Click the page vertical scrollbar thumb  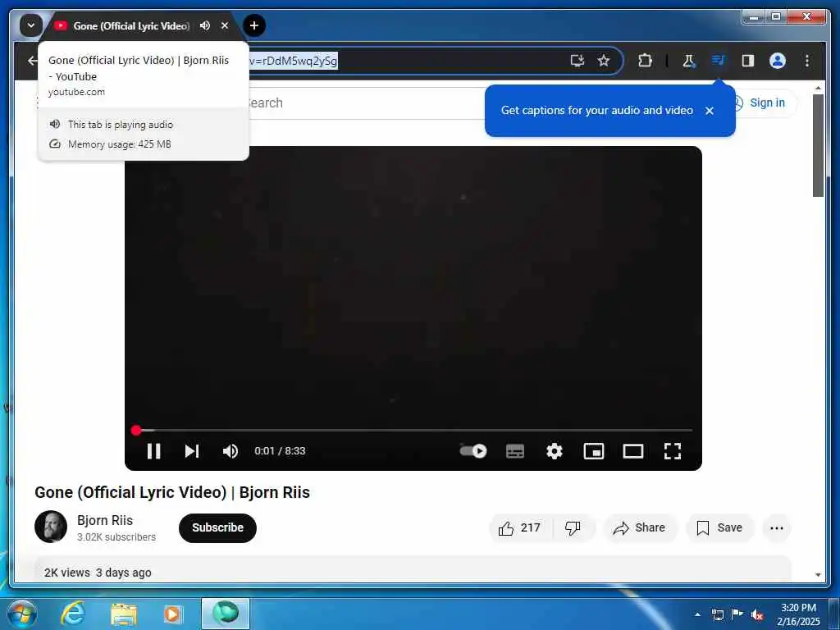pyautogui.click(x=818, y=145)
